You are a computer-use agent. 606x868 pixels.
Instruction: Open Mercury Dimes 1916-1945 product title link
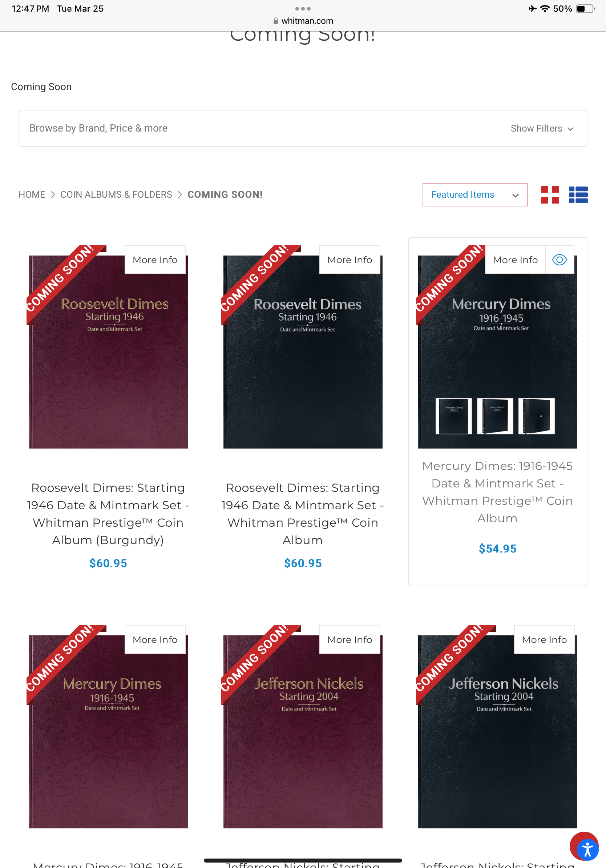pos(497,492)
